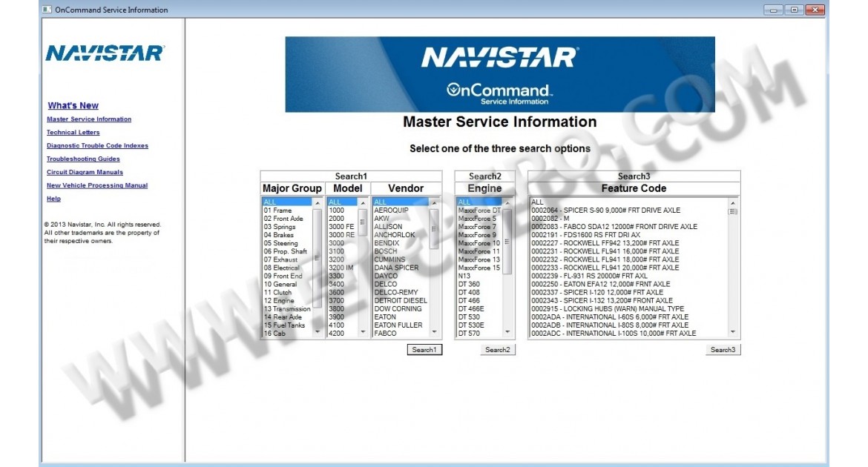Select model '4200'

point(343,333)
